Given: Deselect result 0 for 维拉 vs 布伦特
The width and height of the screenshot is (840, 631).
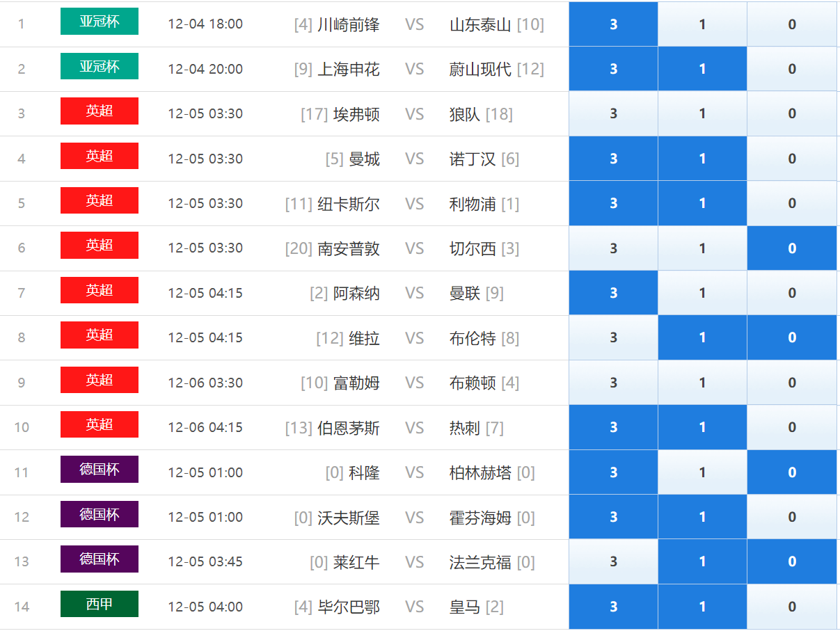Looking at the screenshot, I should point(792,337).
